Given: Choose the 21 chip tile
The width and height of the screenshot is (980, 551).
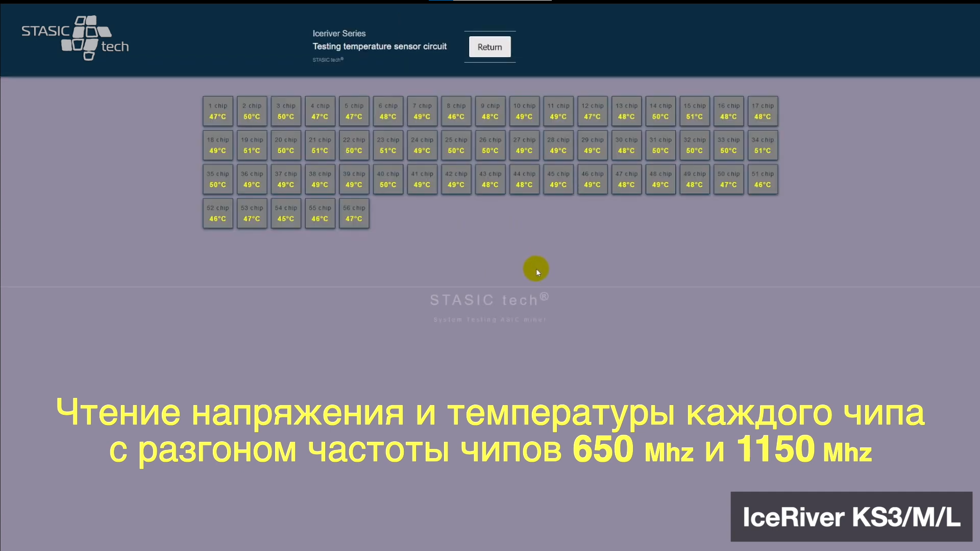Looking at the screenshot, I should (x=320, y=145).
